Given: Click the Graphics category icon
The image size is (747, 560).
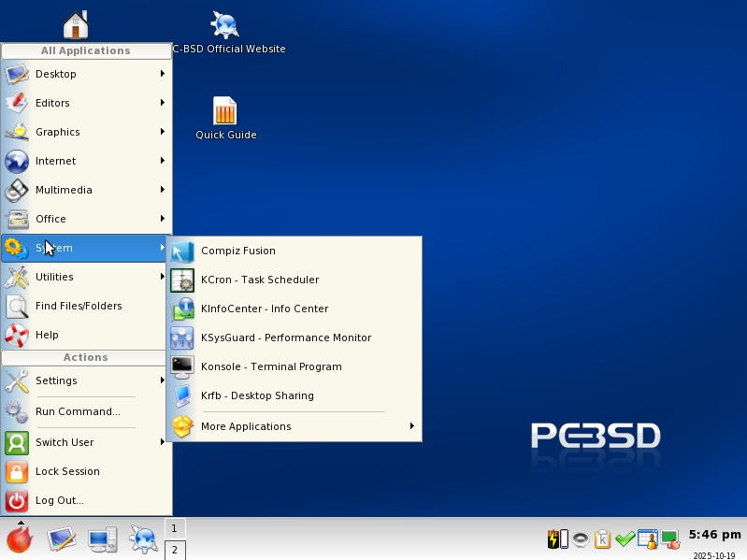Looking at the screenshot, I should click(17, 132).
